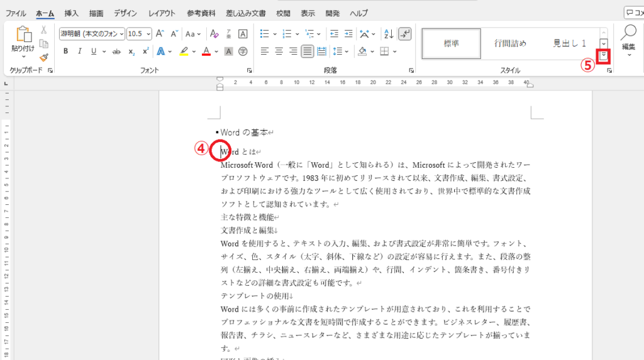Screen dimensions: 644x360
Task: Increase paragraph indent
Action: [348, 34]
